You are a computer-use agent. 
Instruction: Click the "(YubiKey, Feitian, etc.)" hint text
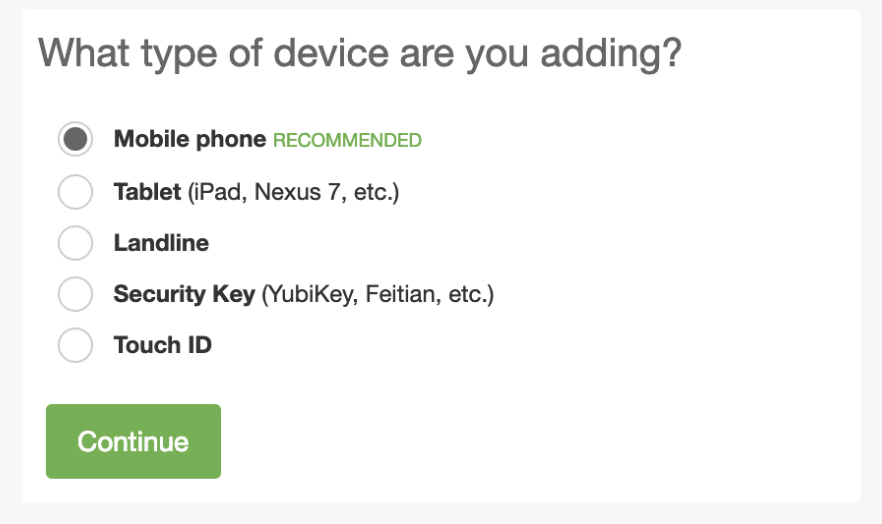click(x=378, y=295)
